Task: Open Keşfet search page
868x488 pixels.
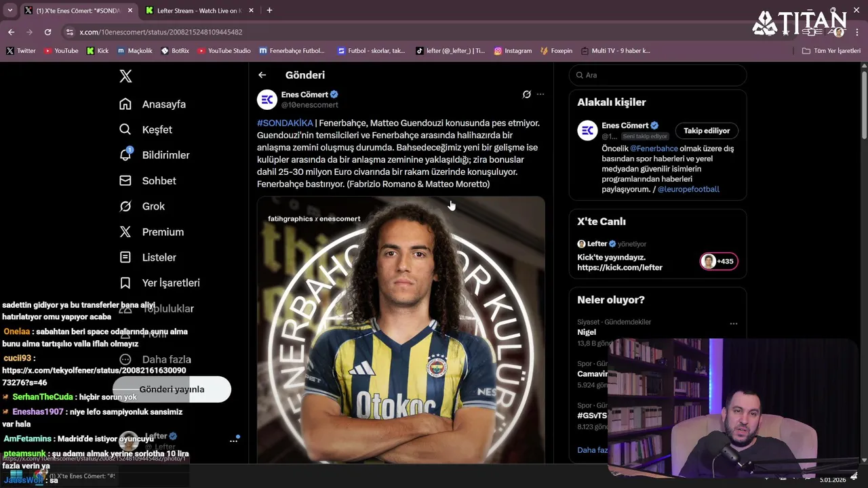Action: (x=146, y=129)
